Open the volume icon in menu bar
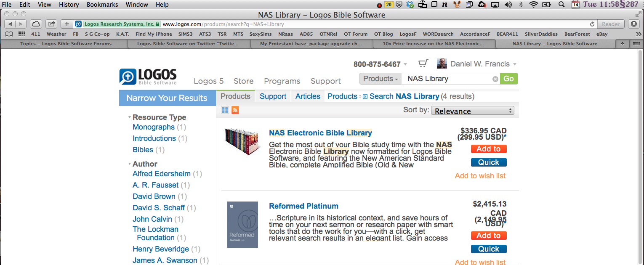Image resolution: width=644 pixels, height=265 pixels. pyautogui.click(x=508, y=5)
